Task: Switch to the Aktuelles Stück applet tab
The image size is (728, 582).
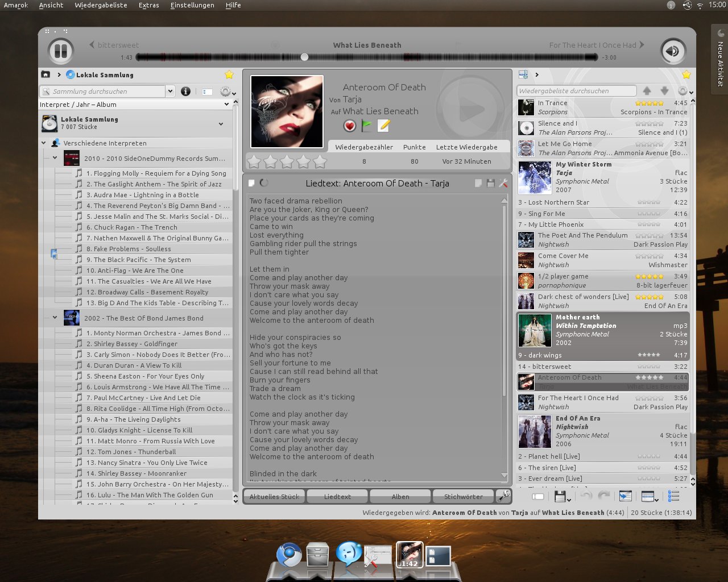Action: (x=274, y=496)
